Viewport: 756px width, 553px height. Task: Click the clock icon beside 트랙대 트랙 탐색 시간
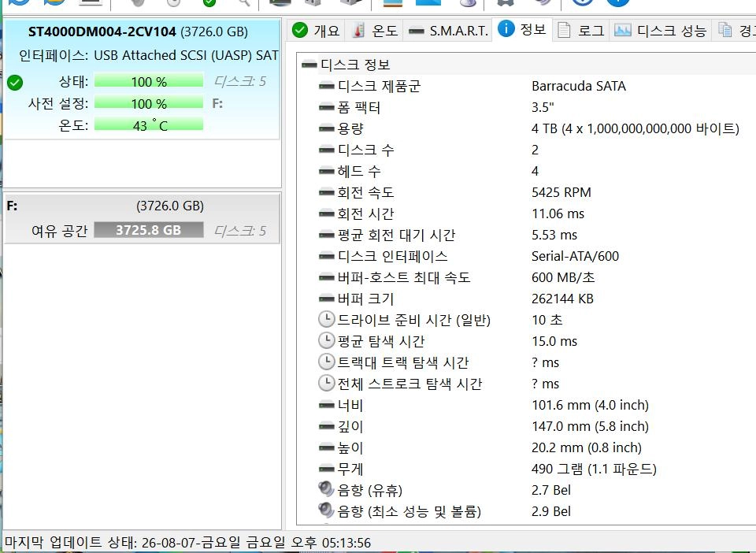326,362
